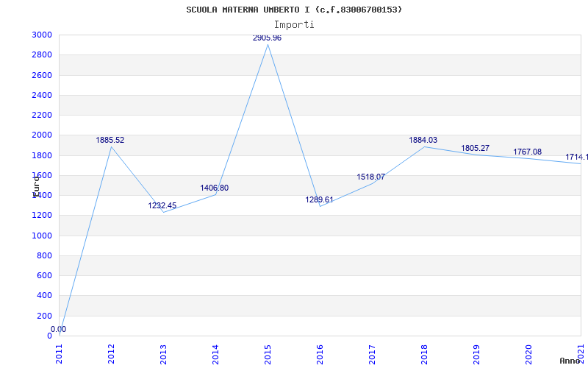Click y-axis value 1000
The height and width of the screenshot is (368, 588).
point(42,236)
